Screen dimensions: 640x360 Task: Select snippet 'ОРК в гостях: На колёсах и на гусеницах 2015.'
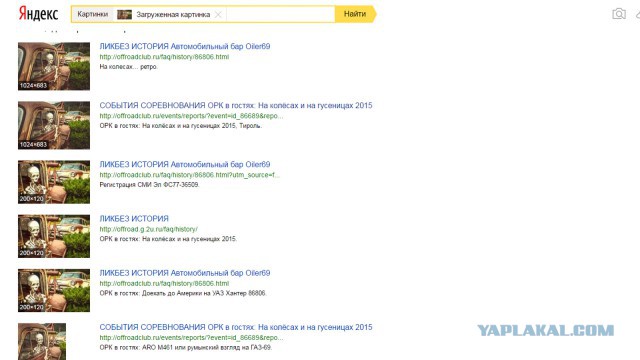(168, 239)
